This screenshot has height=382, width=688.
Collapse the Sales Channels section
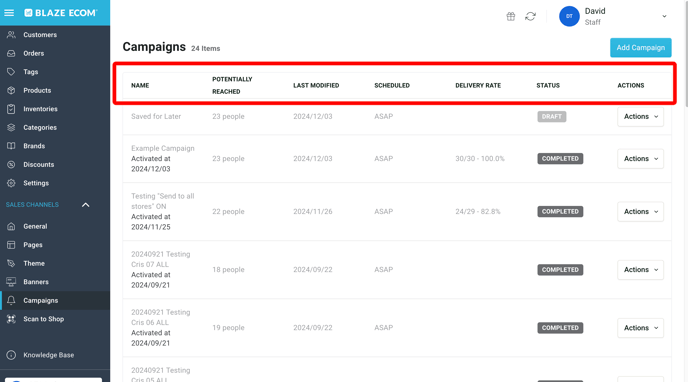coord(86,205)
